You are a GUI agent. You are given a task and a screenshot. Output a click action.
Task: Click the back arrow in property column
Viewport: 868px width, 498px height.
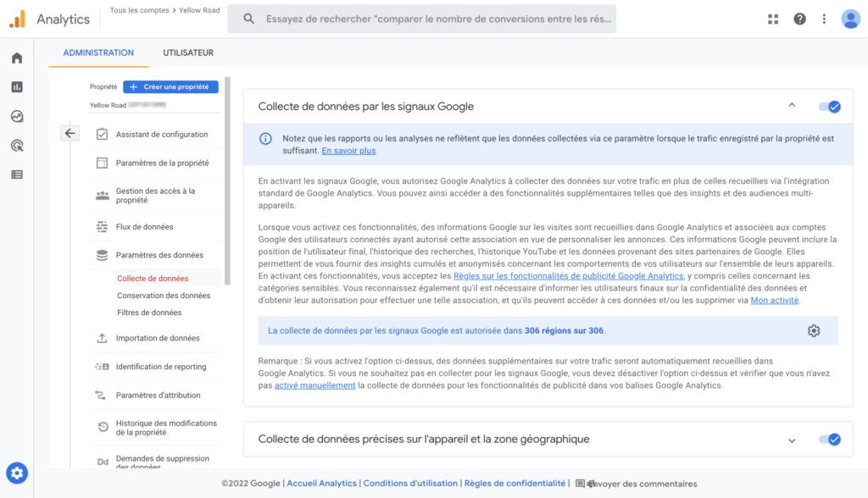coord(70,133)
